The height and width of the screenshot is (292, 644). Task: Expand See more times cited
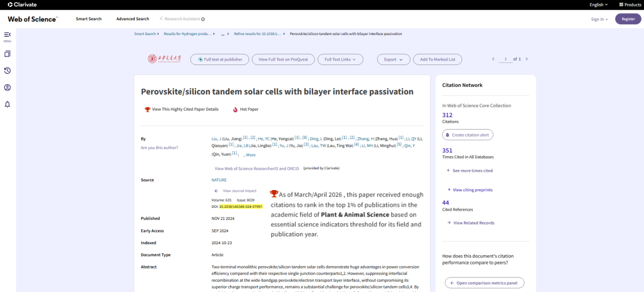469,170
